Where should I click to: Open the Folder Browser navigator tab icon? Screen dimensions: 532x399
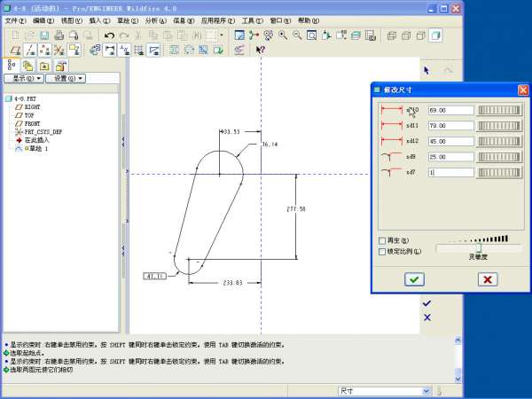[x=28, y=66]
